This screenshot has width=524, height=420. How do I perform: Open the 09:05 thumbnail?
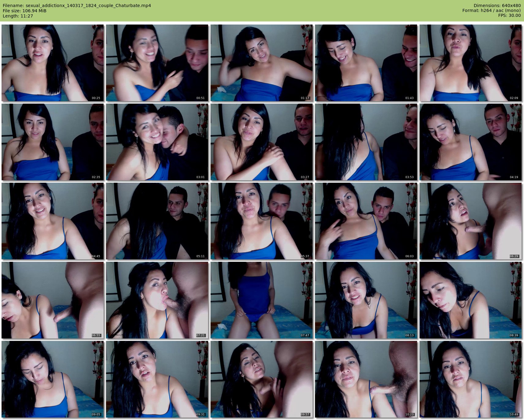pyautogui.click(x=52, y=379)
